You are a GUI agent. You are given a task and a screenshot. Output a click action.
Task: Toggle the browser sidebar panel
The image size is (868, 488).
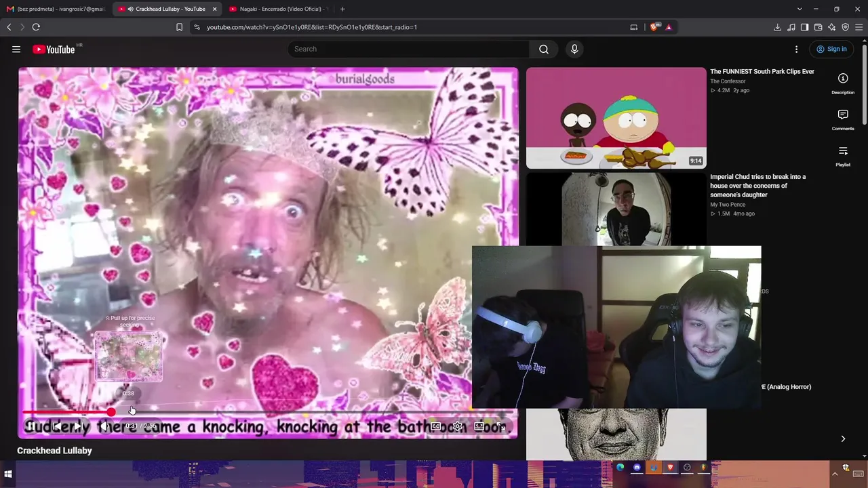[x=804, y=27]
